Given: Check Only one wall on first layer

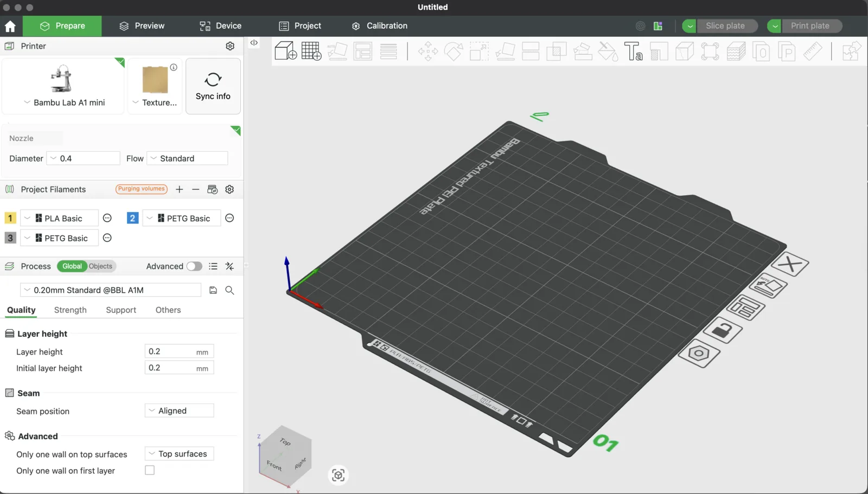Looking at the screenshot, I should tap(149, 470).
